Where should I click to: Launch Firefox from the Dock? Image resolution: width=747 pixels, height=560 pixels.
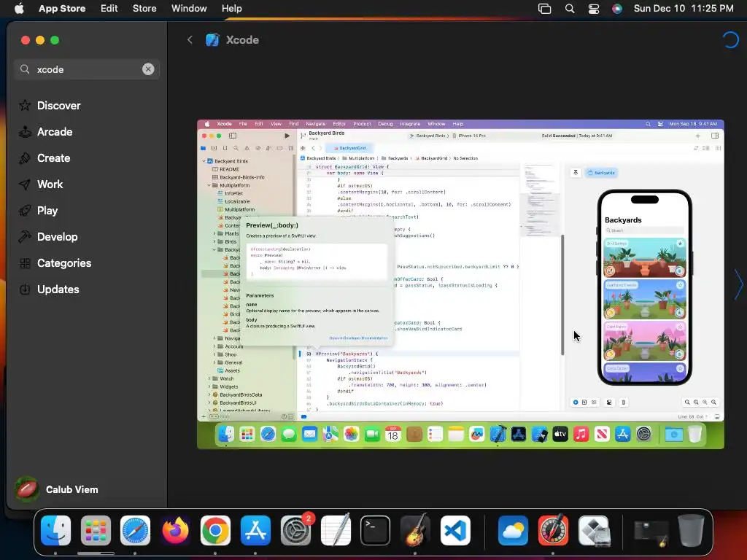[175, 531]
